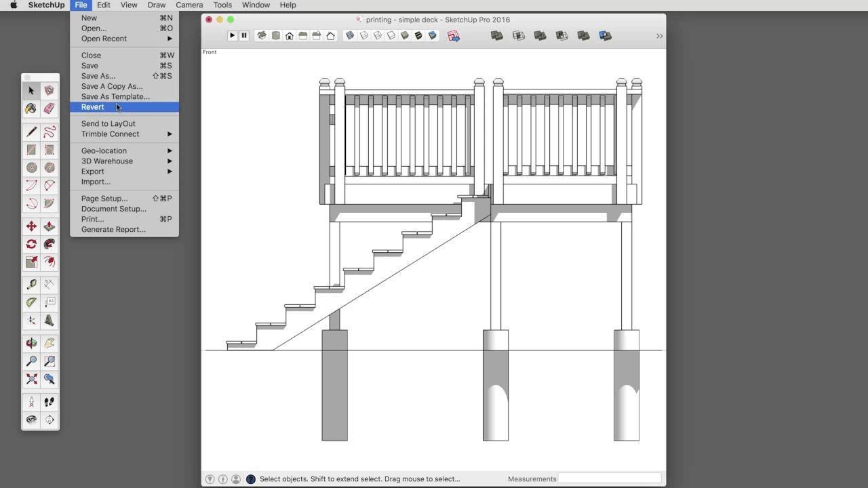The height and width of the screenshot is (488, 868).
Task: Pick the Paint Bucket tool
Action: 31,108
